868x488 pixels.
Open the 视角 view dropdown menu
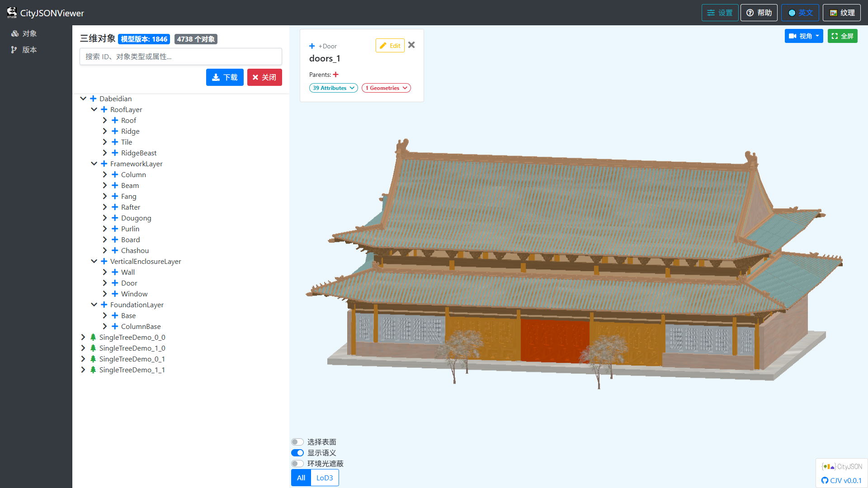(803, 36)
